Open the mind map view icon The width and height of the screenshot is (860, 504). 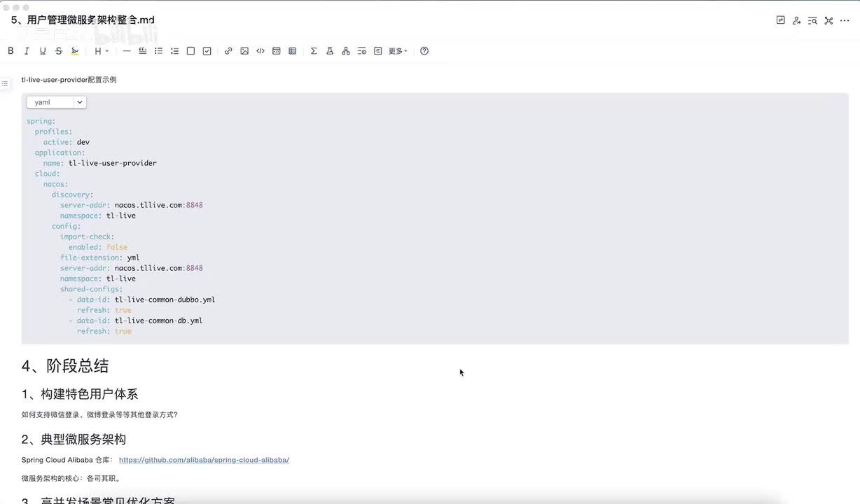(x=828, y=20)
